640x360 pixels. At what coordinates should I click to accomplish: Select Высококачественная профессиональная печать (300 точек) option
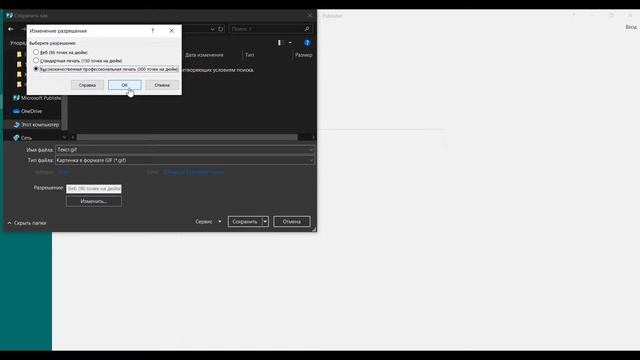pos(36,69)
